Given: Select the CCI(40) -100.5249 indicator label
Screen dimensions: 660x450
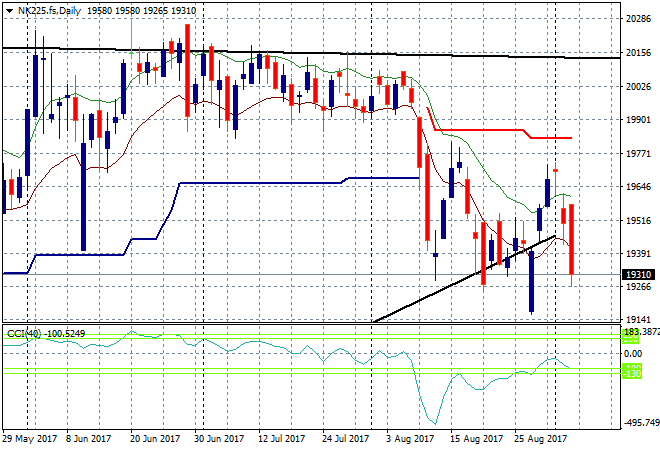Looking at the screenshot, I should [x=46, y=334].
